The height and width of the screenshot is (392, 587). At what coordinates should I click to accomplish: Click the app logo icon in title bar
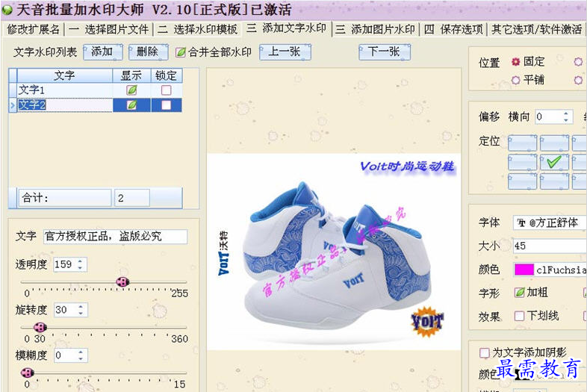point(7,10)
